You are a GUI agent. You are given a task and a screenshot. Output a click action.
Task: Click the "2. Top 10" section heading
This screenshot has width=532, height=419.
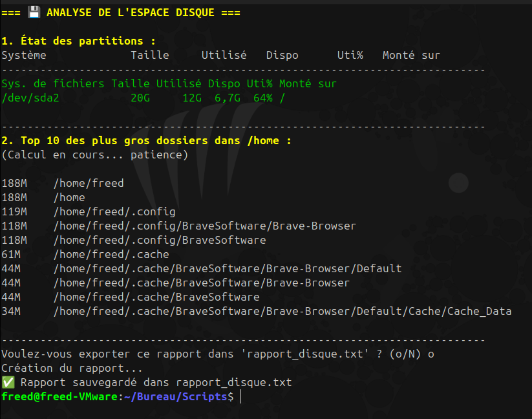(x=146, y=140)
